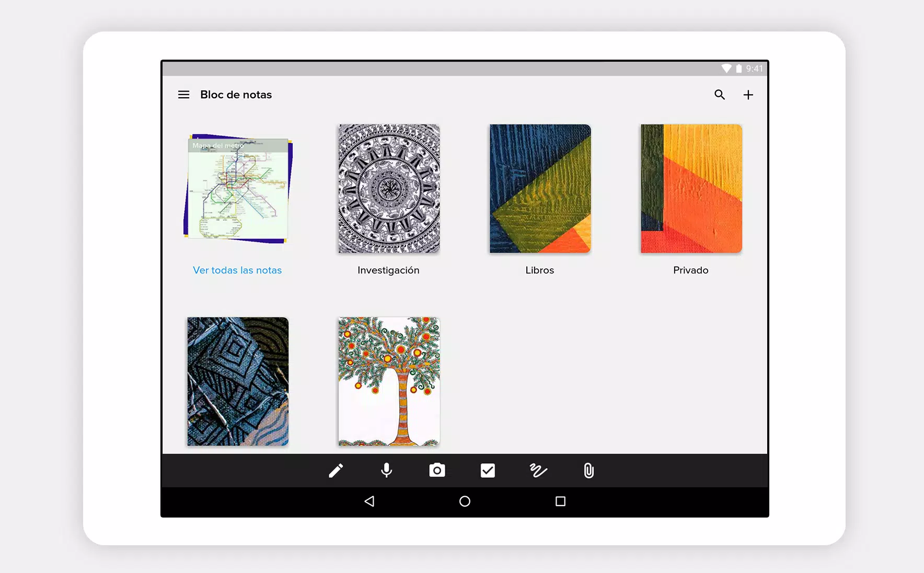This screenshot has height=573, width=924.
Task: Open the hamburger navigation menu
Action: 183,95
